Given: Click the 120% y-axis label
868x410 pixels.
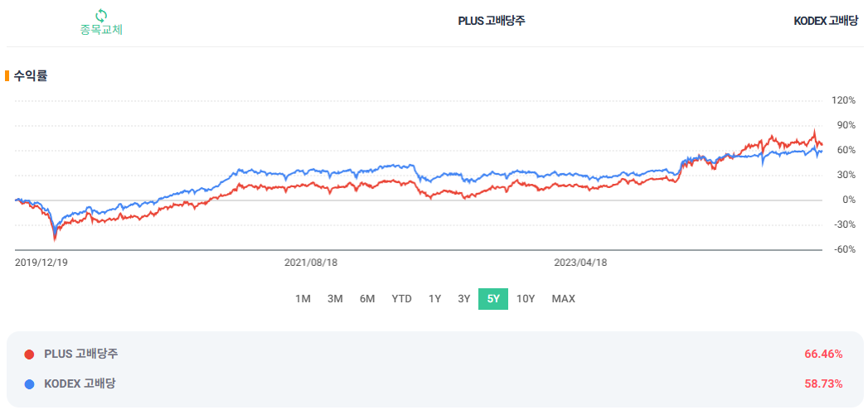Looking at the screenshot, I should click(844, 101).
